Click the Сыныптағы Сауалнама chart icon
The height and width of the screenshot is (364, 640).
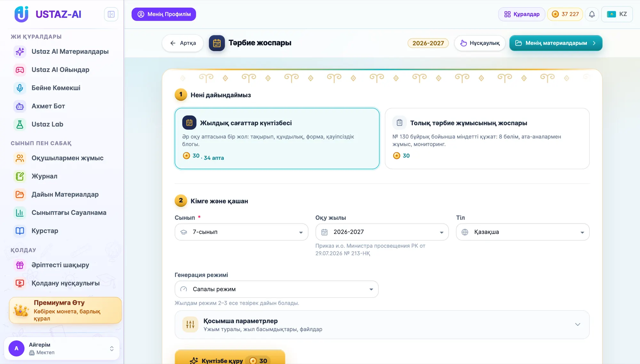[20, 213]
